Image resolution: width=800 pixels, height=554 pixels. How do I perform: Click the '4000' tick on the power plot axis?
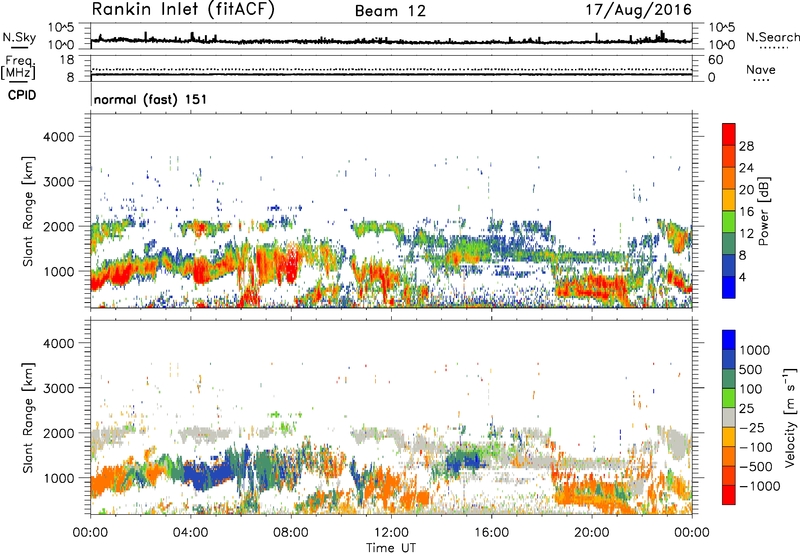pyautogui.click(x=58, y=137)
